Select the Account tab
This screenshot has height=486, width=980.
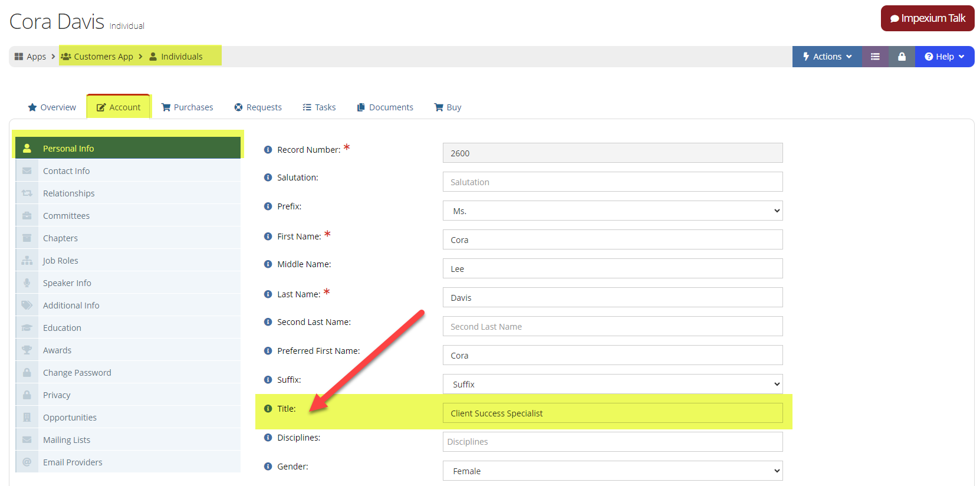coord(119,107)
